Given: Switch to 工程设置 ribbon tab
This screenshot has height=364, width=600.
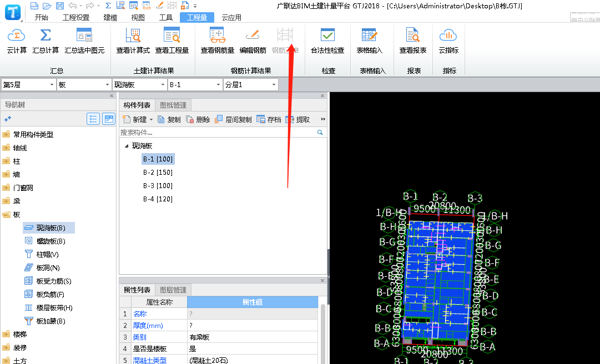Looking at the screenshot, I should [x=76, y=18].
